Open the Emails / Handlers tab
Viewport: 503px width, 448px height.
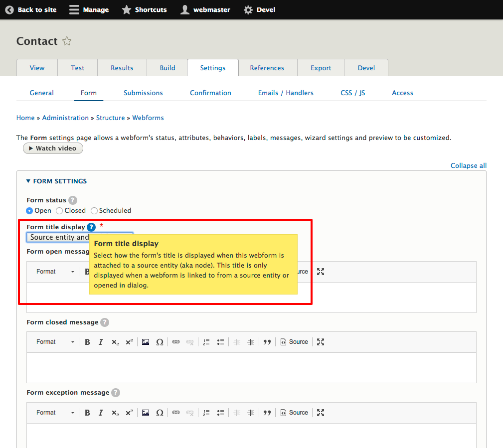click(x=285, y=93)
